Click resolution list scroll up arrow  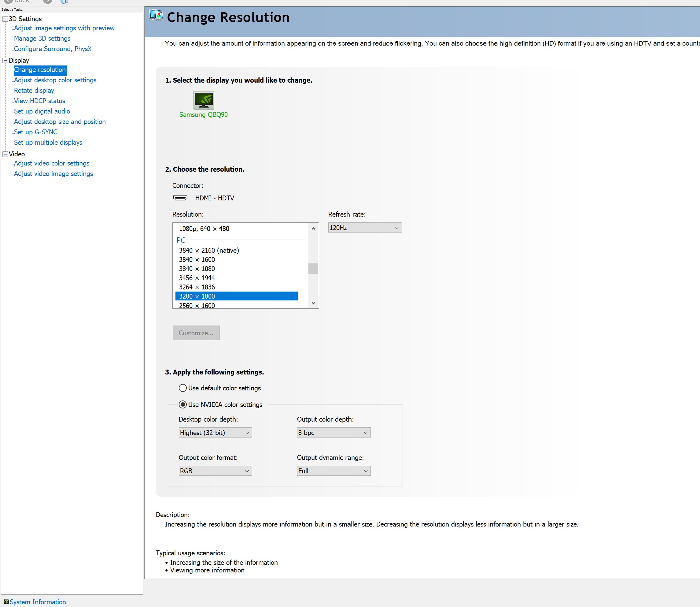point(313,229)
